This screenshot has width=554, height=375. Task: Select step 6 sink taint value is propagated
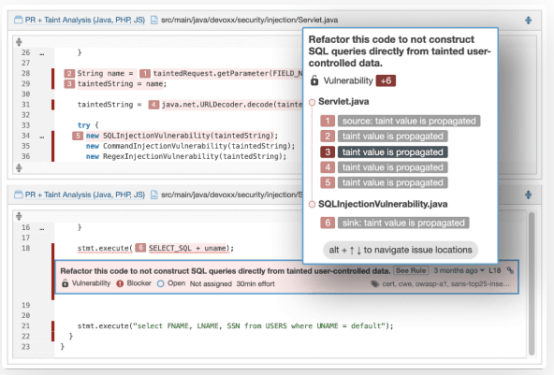coord(403,223)
